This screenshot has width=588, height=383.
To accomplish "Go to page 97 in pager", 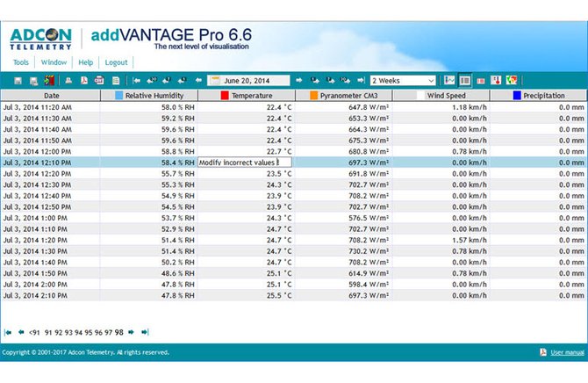I will [x=108, y=332].
